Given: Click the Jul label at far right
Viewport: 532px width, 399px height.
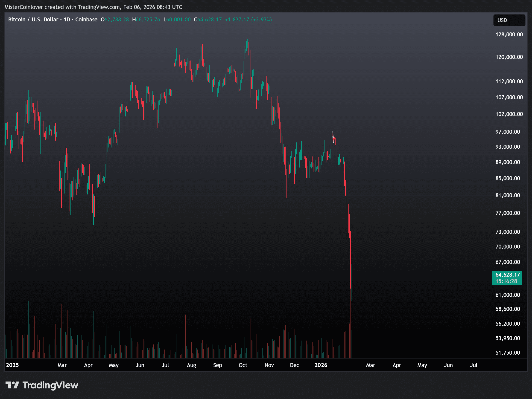Looking at the screenshot, I should 473,365.
